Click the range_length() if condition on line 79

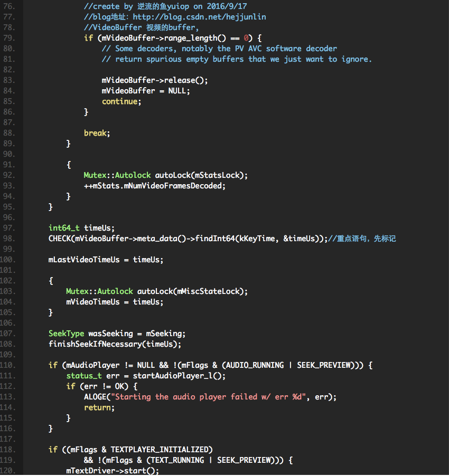[x=173, y=38]
